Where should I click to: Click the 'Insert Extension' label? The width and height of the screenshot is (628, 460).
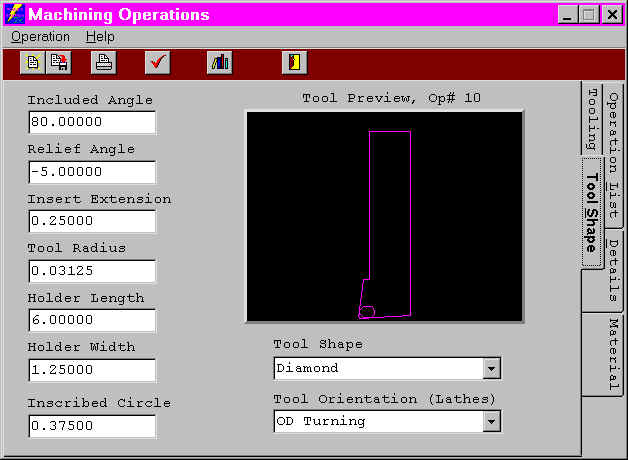pos(99,199)
